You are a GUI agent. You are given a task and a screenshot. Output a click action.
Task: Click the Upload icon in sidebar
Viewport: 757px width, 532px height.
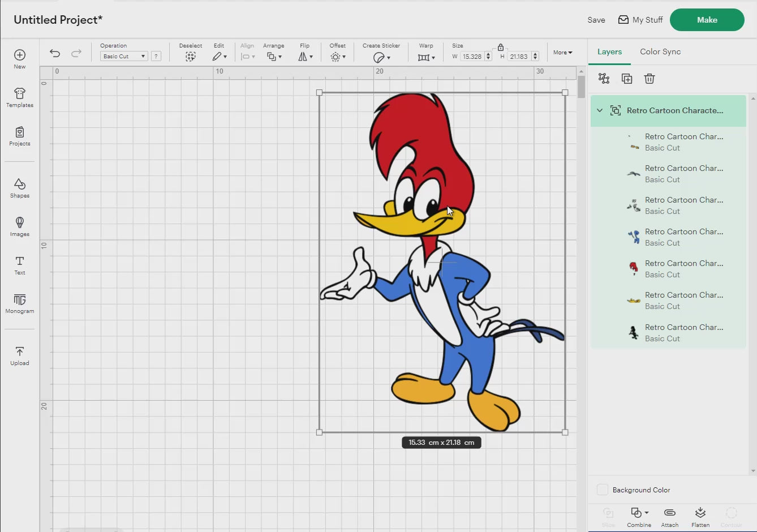coord(20,355)
